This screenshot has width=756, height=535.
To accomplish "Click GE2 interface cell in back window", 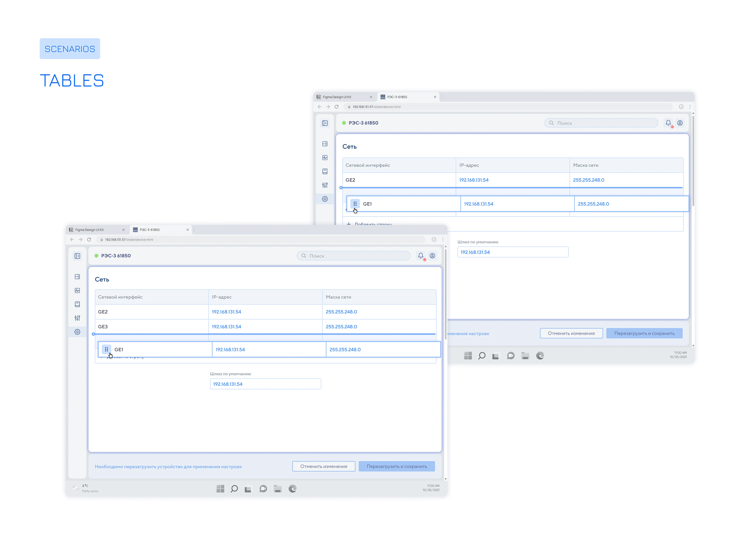I will pos(399,180).
